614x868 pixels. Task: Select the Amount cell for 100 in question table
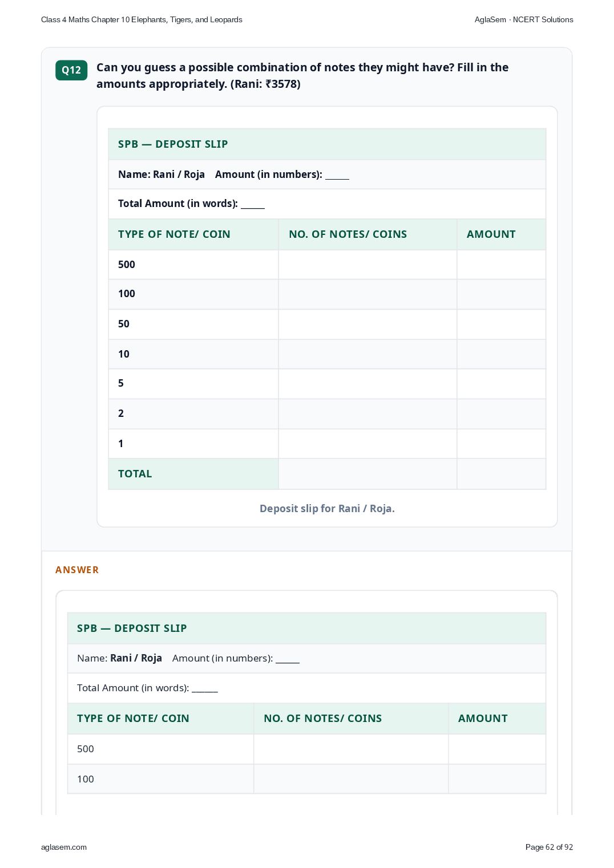point(501,294)
